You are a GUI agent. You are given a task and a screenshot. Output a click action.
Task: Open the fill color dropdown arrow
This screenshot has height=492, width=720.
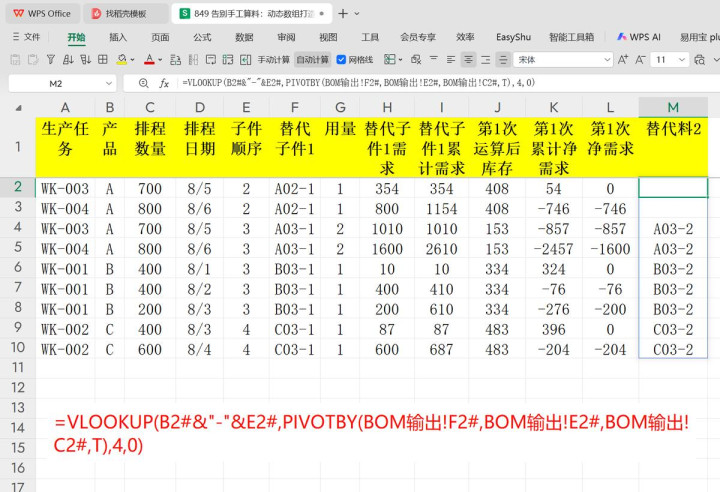(133, 60)
